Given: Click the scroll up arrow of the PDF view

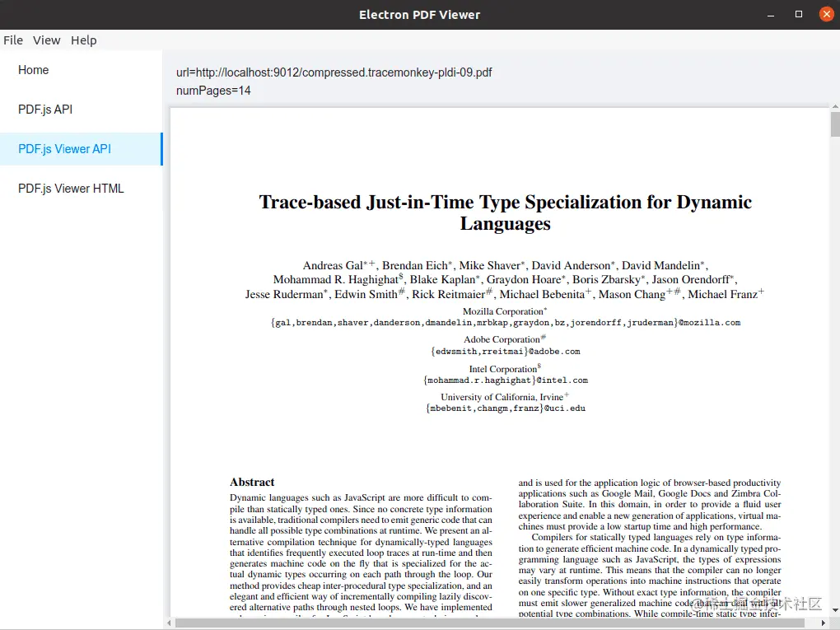Looking at the screenshot, I should pos(835,108).
